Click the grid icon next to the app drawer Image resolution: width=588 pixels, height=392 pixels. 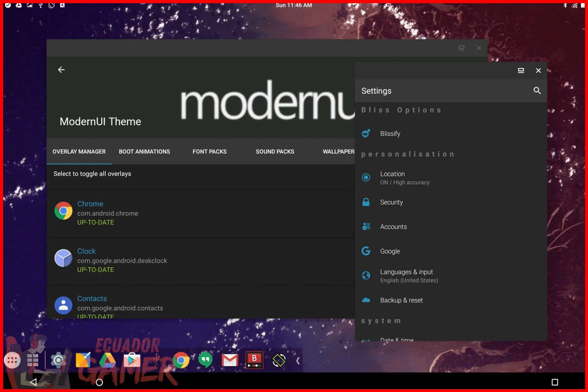pyautogui.click(x=32, y=360)
